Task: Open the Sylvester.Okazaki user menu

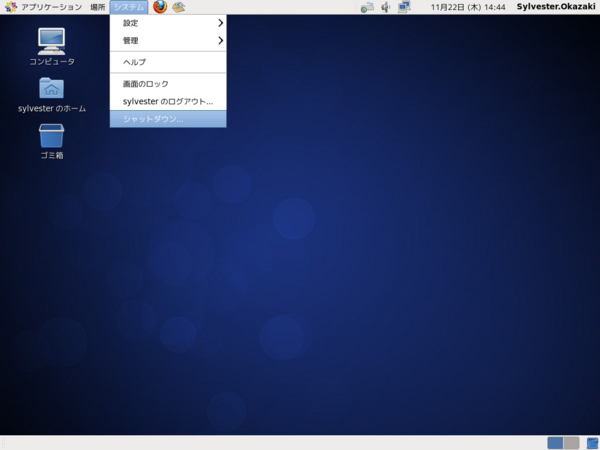Action: point(556,7)
